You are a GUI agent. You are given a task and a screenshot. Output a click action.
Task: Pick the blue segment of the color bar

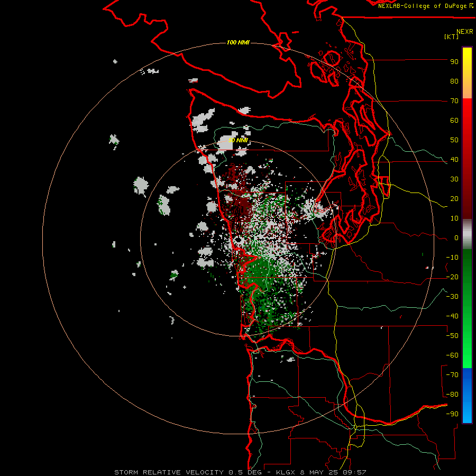pyautogui.click(x=467, y=396)
